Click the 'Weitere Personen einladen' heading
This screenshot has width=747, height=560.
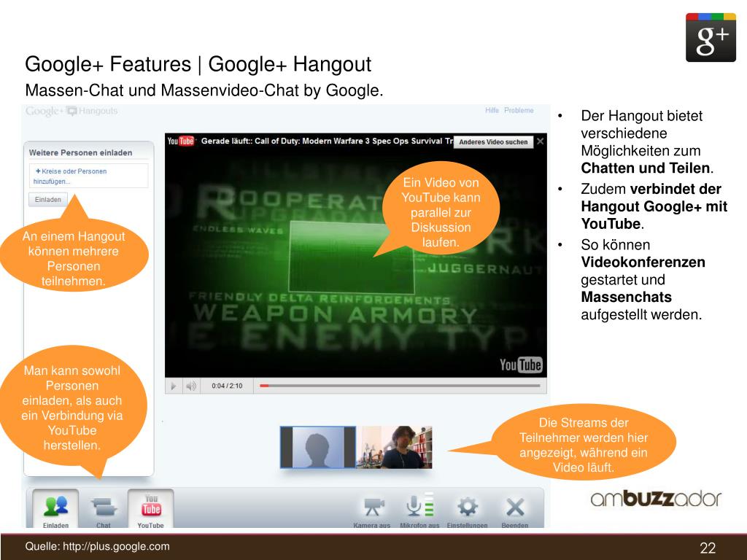[x=80, y=153]
